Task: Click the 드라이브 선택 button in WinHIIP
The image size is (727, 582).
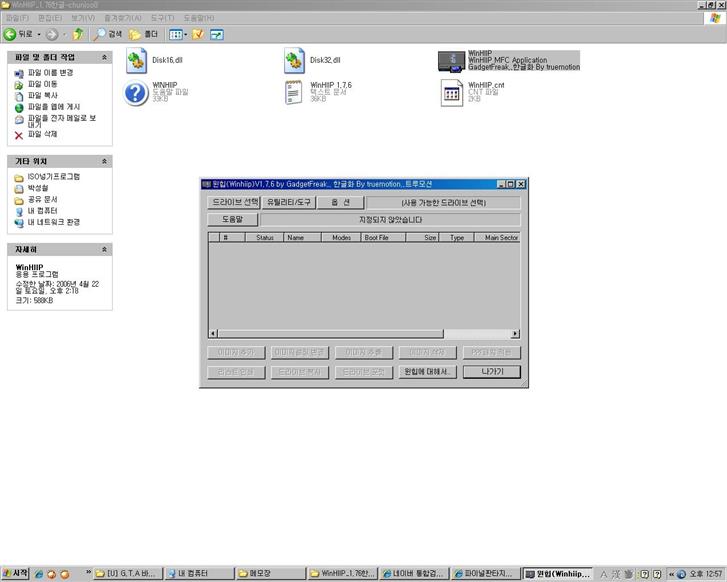Action: [235, 202]
